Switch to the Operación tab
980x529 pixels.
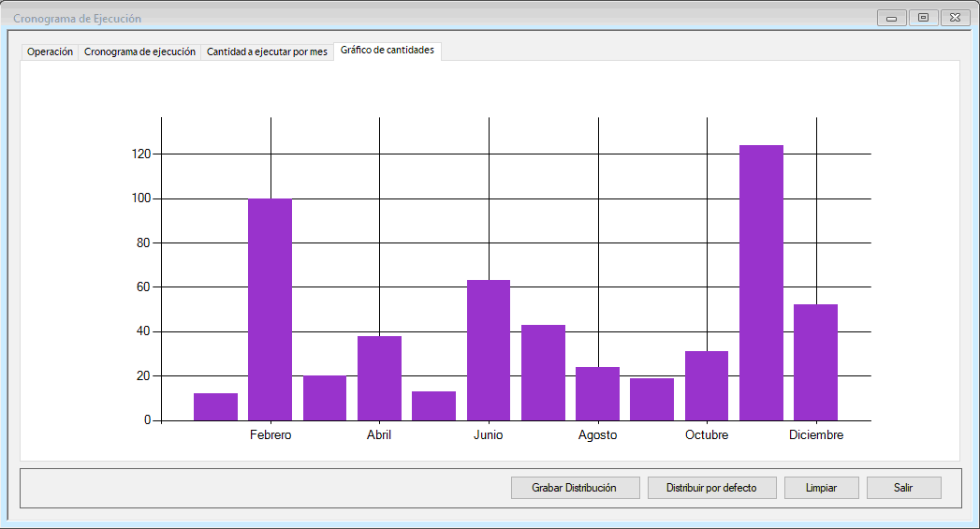tap(50, 52)
